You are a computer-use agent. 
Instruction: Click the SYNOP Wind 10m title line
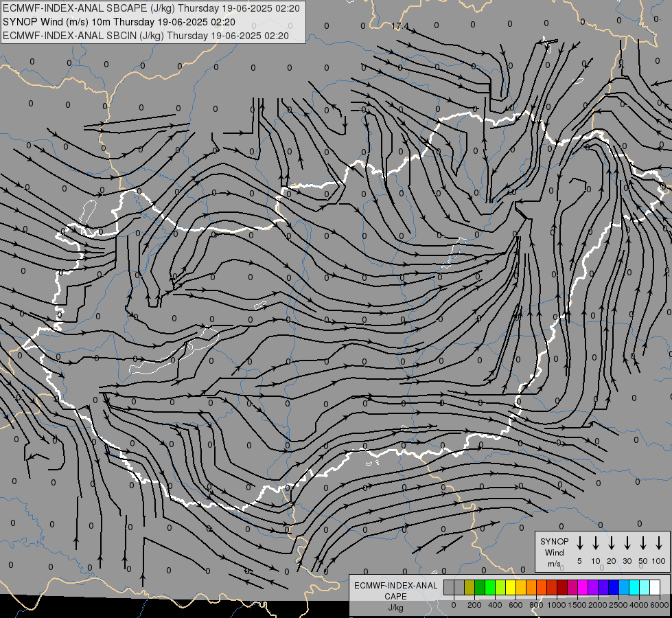tap(119, 22)
